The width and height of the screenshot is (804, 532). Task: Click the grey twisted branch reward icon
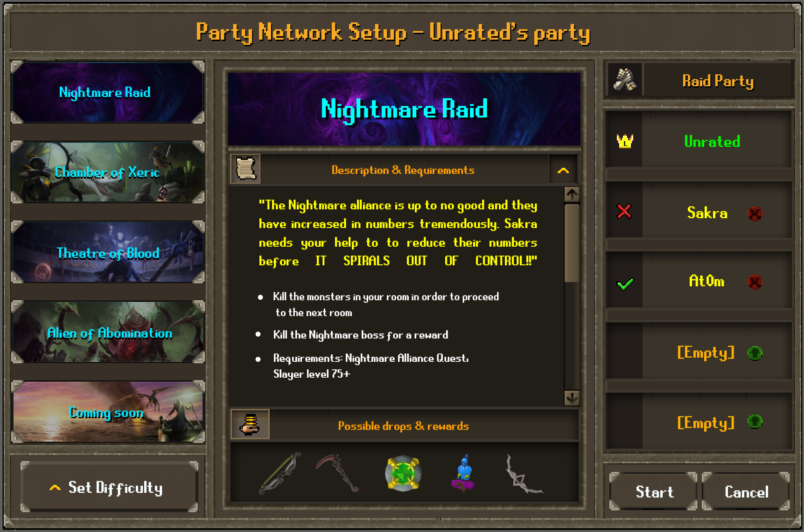(x=524, y=474)
